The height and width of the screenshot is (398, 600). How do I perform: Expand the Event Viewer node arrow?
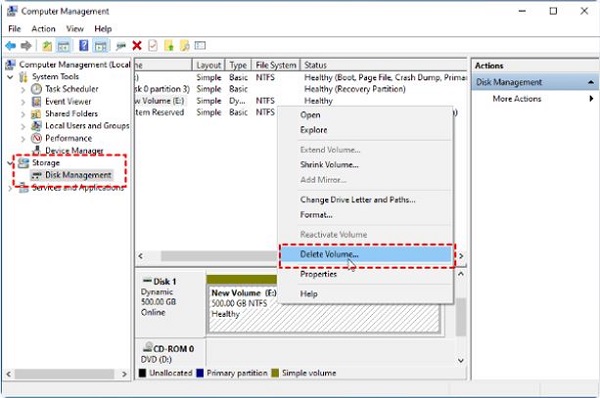(23, 102)
